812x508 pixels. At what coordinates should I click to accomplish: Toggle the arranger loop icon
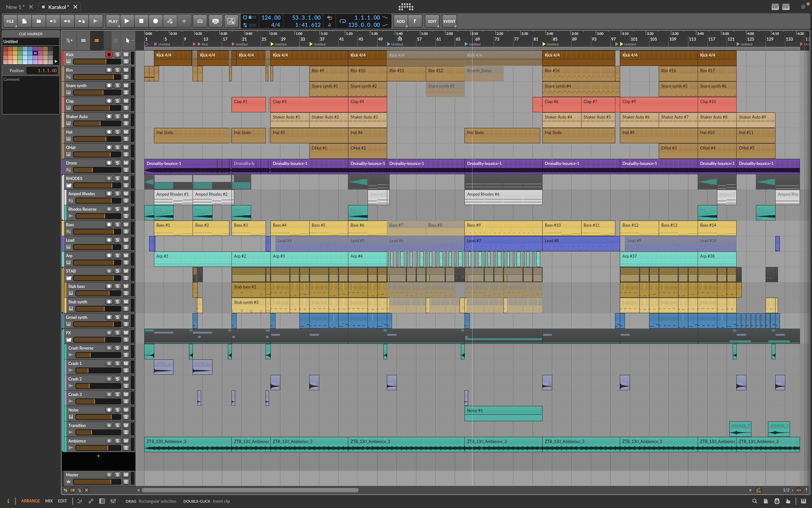(343, 21)
